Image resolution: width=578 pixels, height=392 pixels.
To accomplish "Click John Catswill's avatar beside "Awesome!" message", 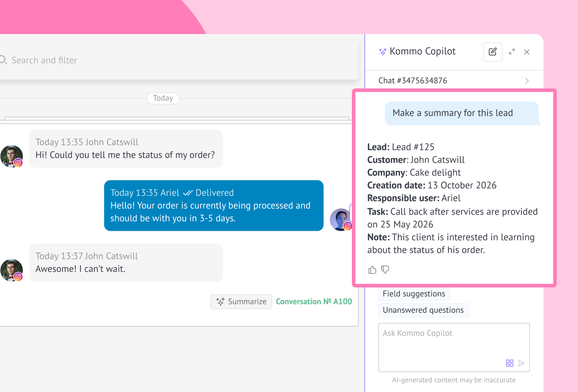I will (x=11, y=270).
